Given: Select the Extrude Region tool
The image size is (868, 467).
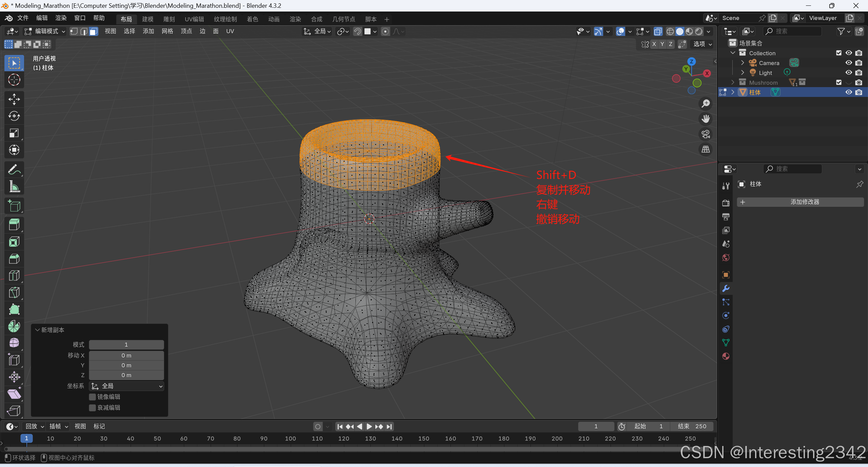Looking at the screenshot, I should point(14,225).
